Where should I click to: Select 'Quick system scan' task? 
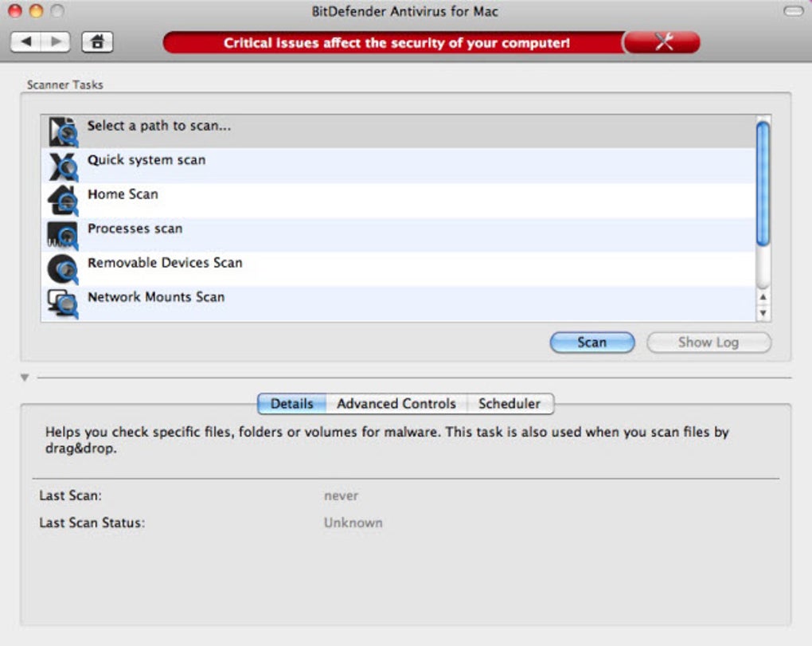tap(398, 166)
